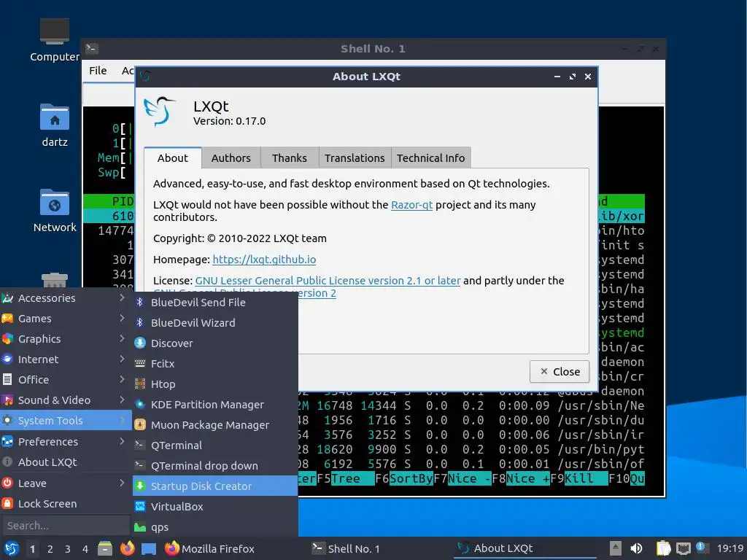Screen dimensions: 747x560
Task: Click the BlueDevil Send File bluetooth icon
Action: click(139, 303)
